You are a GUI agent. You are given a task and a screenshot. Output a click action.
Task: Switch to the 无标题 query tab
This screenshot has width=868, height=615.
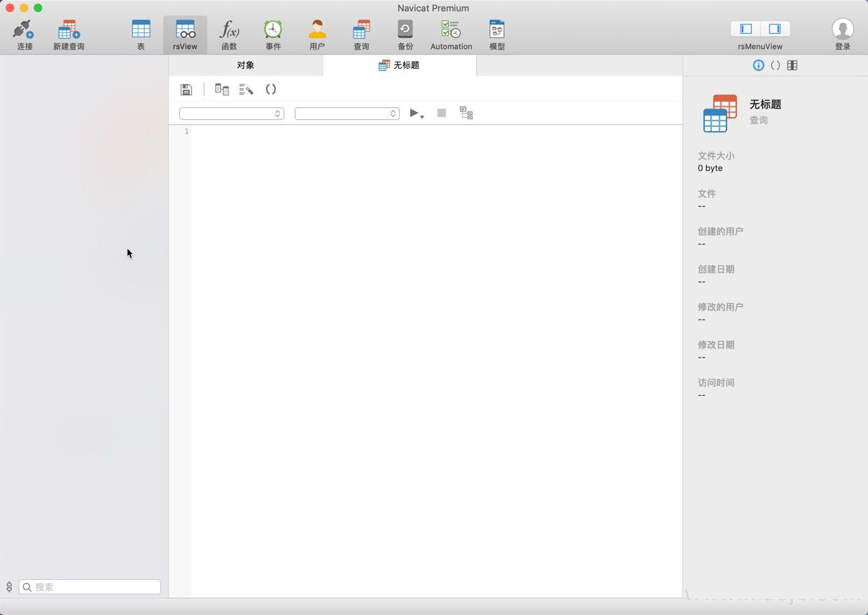(x=399, y=65)
